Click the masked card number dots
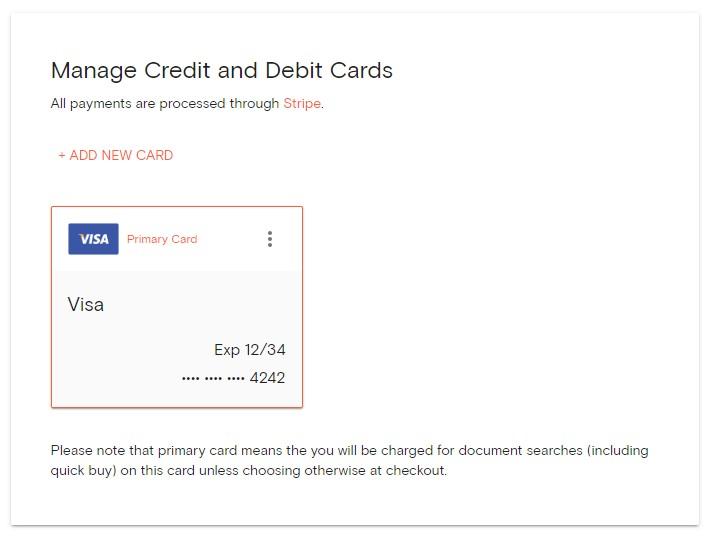 pos(213,378)
